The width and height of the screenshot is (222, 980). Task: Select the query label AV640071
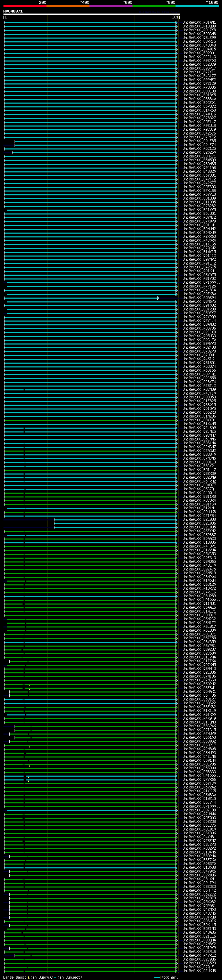(13, 11)
